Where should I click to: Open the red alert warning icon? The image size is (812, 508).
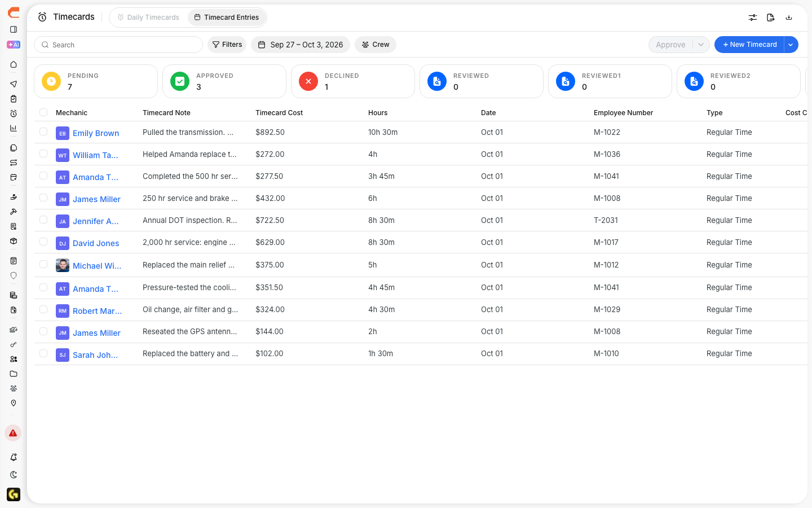coord(13,433)
